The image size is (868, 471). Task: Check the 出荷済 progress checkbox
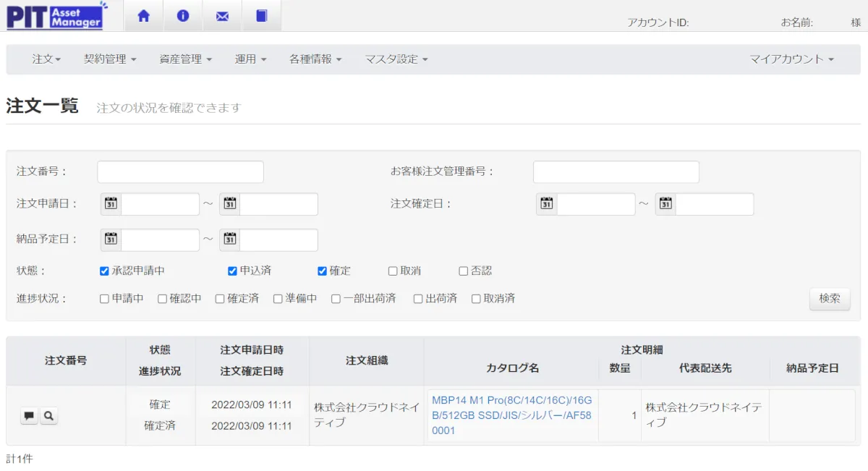coord(418,299)
